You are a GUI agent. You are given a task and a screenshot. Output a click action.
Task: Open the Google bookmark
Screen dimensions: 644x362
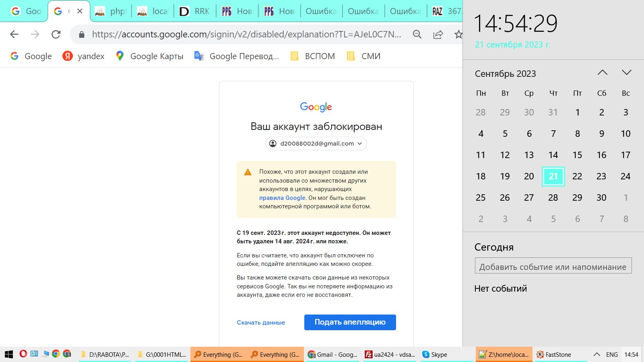tap(31, 56)
